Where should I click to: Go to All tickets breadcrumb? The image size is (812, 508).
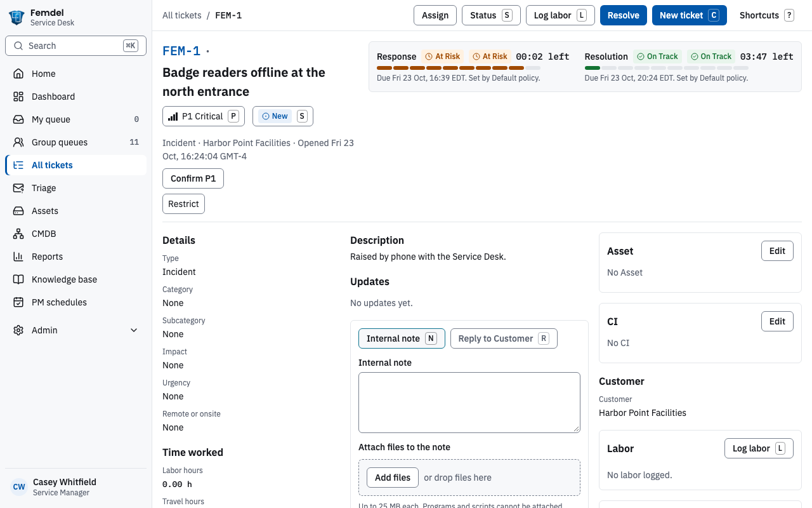click(x=182, y=15)
